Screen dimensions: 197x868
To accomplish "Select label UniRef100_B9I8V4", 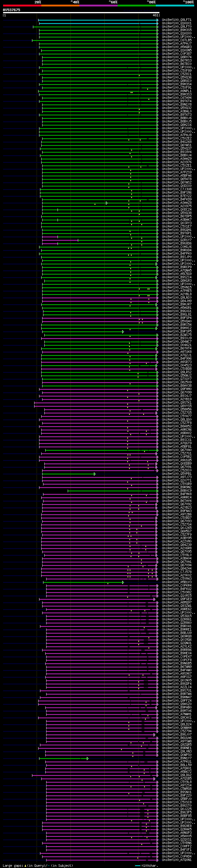I will pos(177,151).
